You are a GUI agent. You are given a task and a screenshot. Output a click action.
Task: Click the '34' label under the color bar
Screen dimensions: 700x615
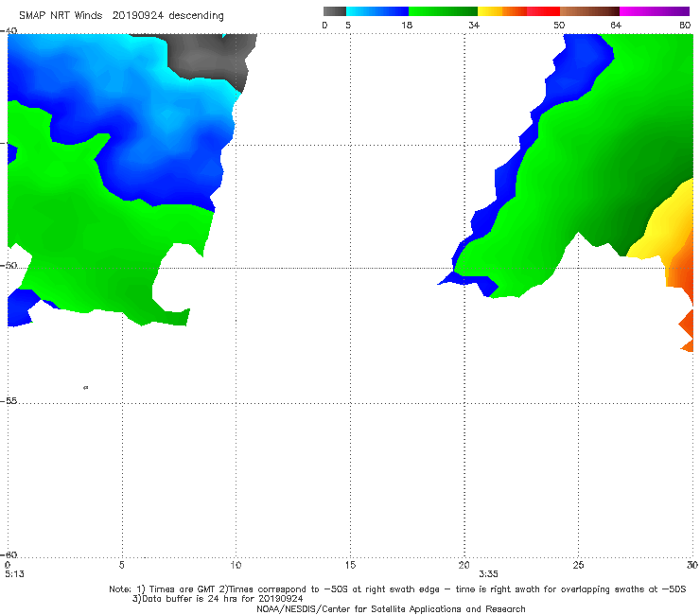point(474,26)
